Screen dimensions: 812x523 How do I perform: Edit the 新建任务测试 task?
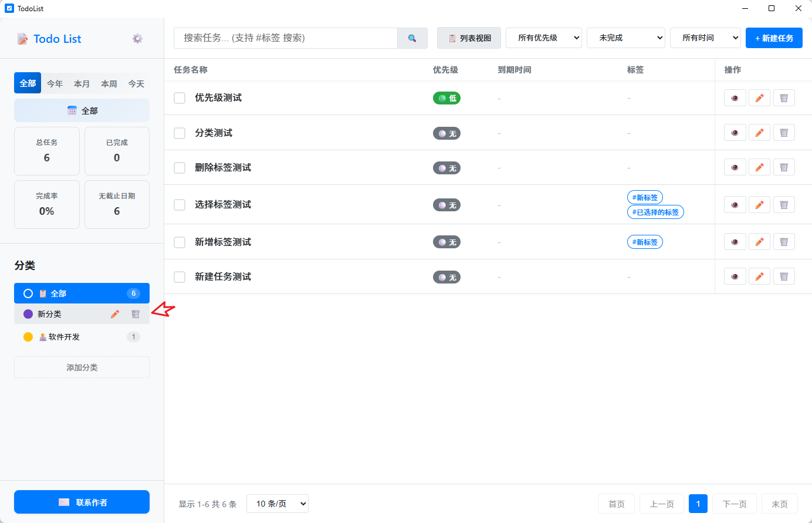(759, 276)
